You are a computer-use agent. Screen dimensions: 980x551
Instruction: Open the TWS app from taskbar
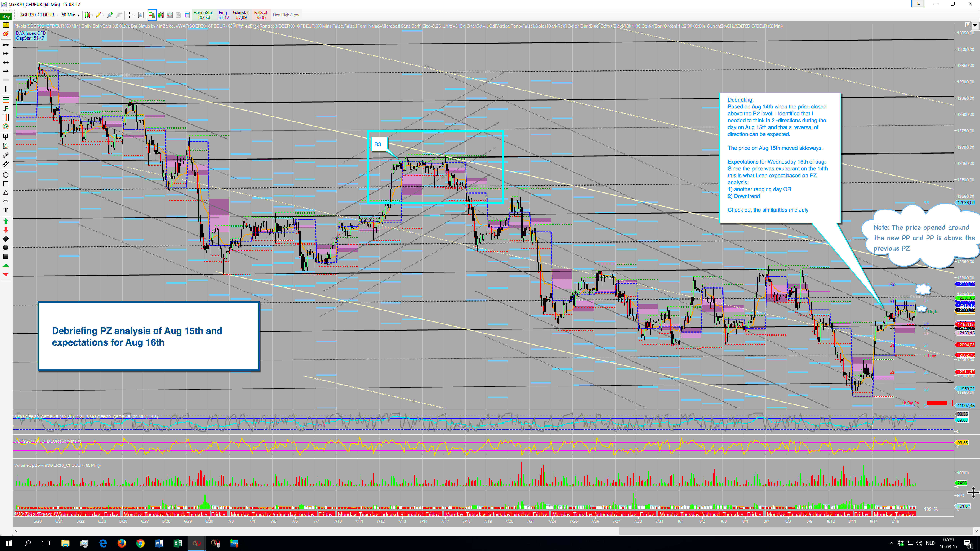(234, 543)
